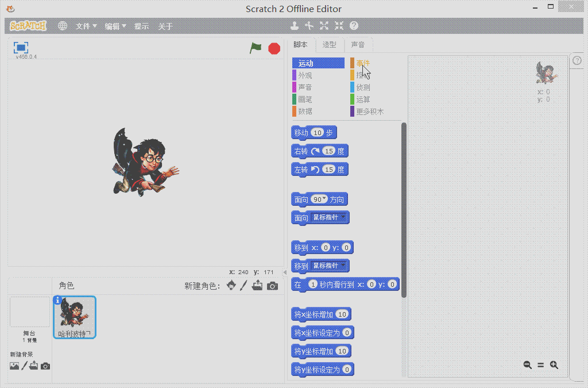588x388 pixels.
Task: Switch to the 脚本 tab
Action: coord(300,45)
